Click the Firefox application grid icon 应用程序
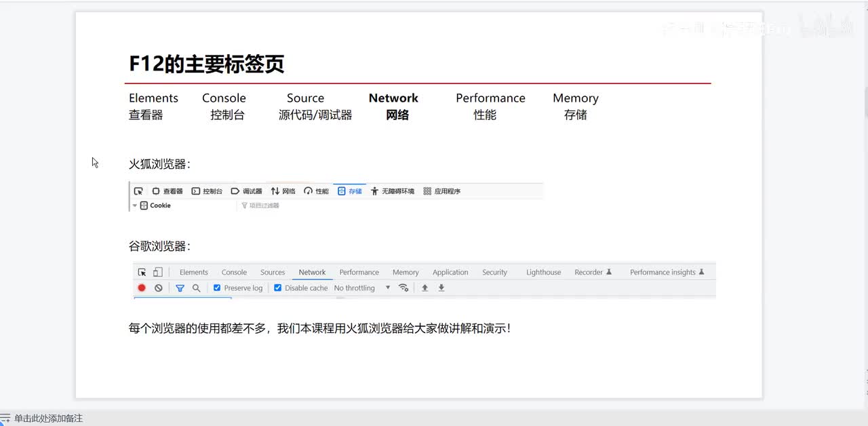 click(427, 191)
